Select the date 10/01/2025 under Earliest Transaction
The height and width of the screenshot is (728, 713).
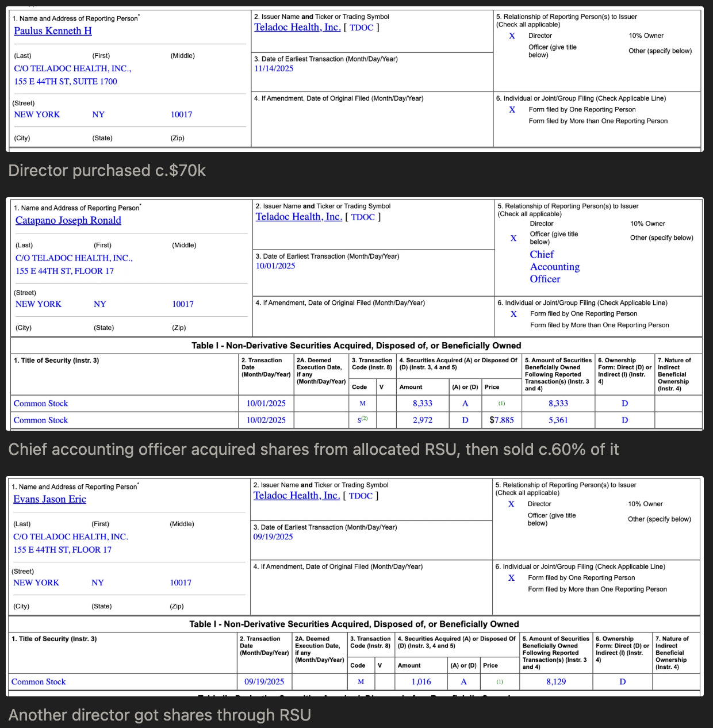[x=275, y=266]
